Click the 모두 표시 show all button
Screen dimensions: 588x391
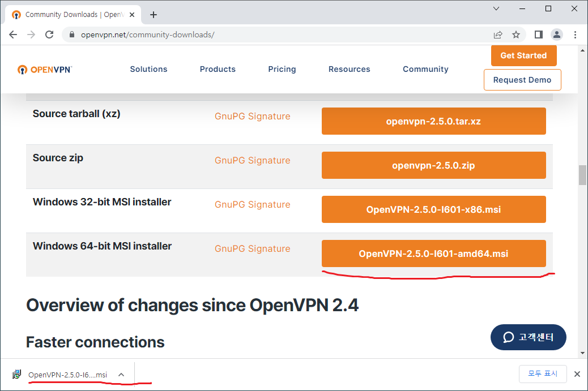543,373
